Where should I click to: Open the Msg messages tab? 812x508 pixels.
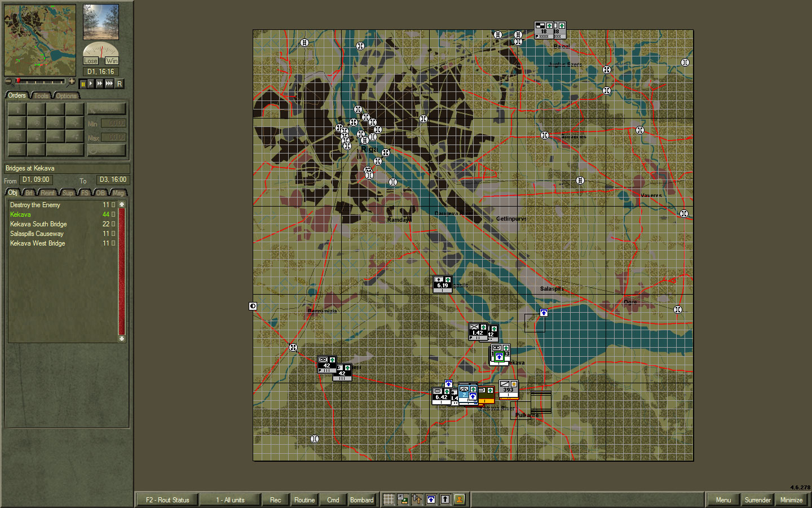click(118, 192)
